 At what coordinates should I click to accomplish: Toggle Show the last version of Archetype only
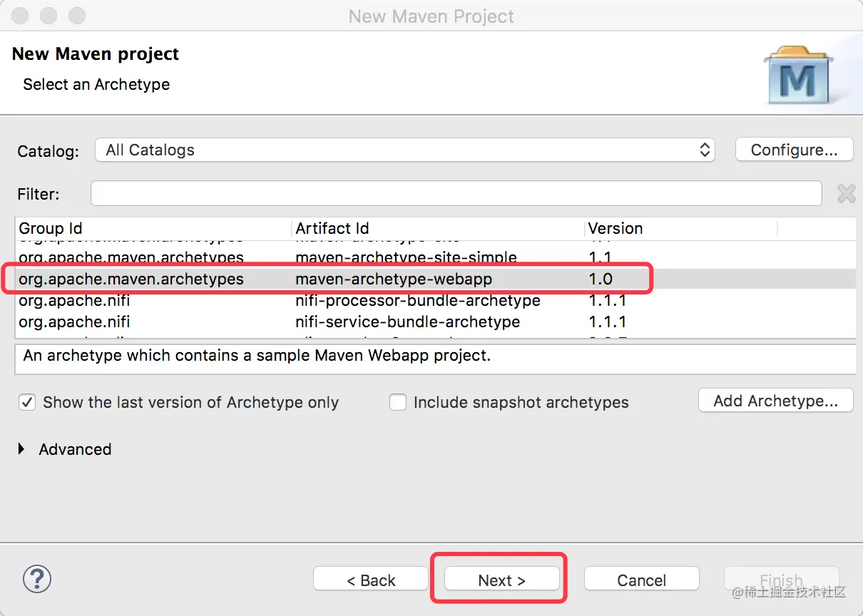pyautogui.click(x=27, y=402)
